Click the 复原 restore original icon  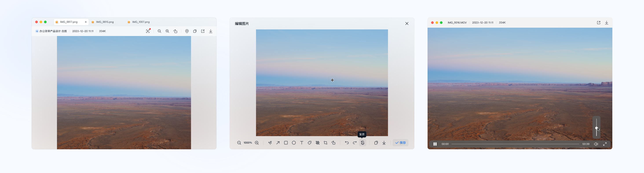[x=362, y=143]
